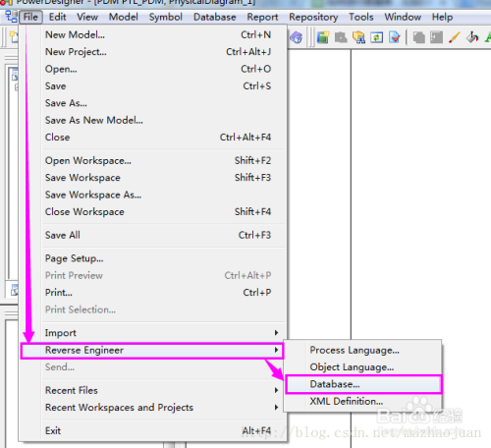
Task: Choose Object Language... in submenu
Action: click(363, 367)
